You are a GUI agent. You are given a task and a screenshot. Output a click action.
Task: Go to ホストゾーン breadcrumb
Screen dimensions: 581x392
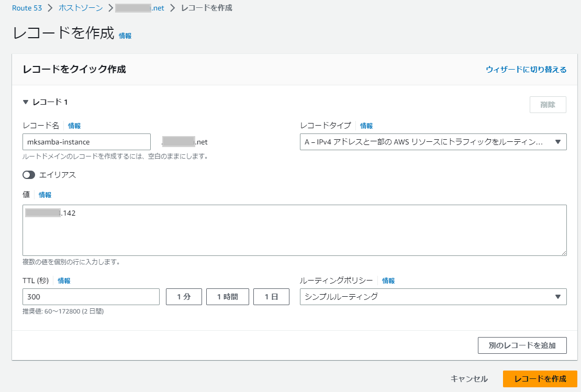coord(81,8)
